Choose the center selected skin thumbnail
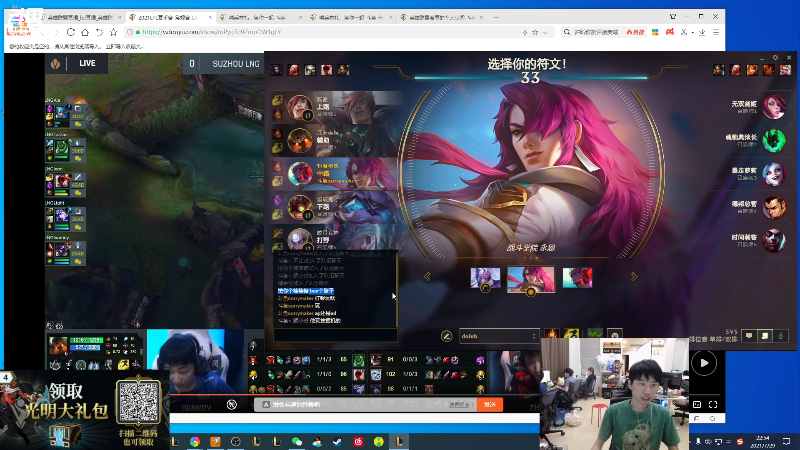Screen dimensions: 800x450 (x=531, y=280)
